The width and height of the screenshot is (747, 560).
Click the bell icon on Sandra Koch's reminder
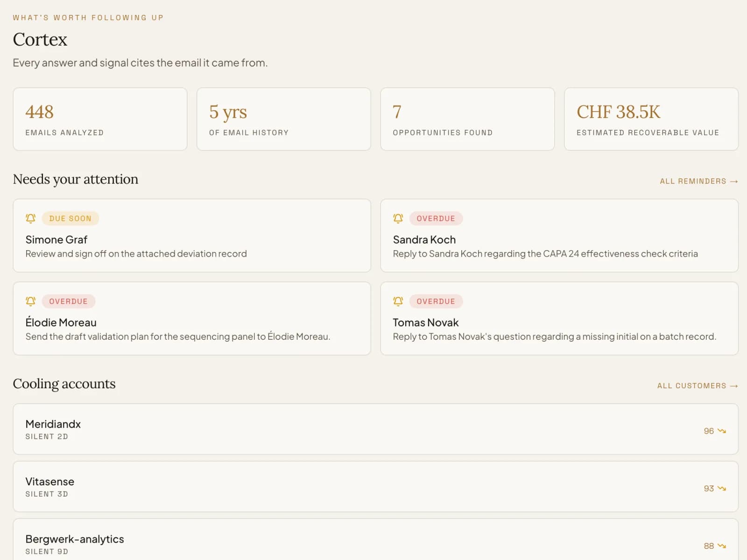click(x=398, y=218)
